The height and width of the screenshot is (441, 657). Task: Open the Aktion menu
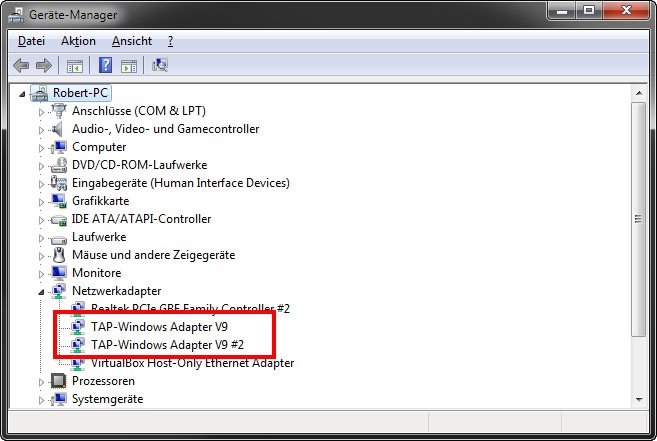click(78, 41)
